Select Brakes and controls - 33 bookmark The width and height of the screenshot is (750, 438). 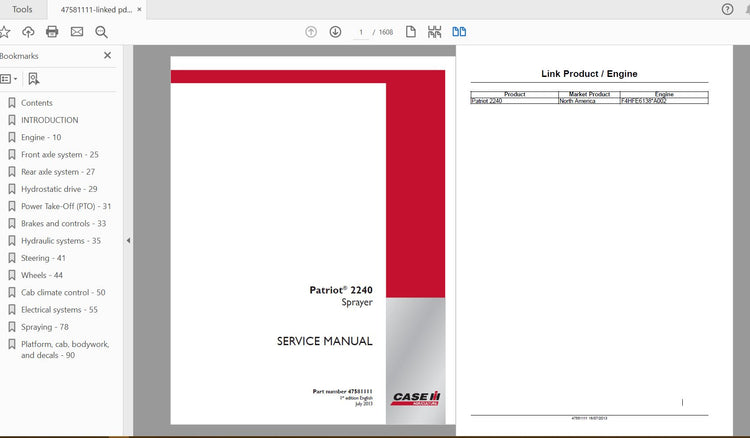tap(64, 223)
